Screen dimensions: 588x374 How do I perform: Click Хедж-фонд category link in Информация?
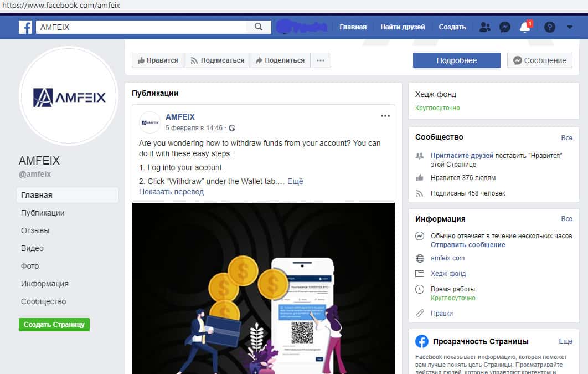[448, 274]
